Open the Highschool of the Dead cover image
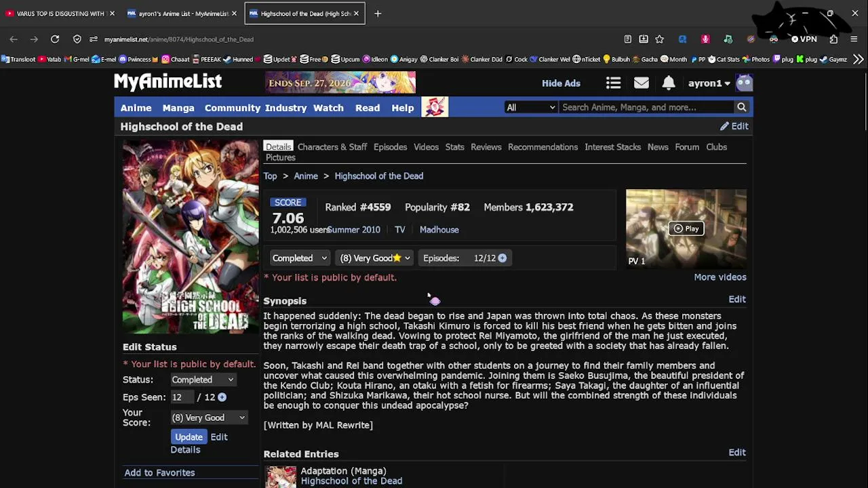 point(191,237)
